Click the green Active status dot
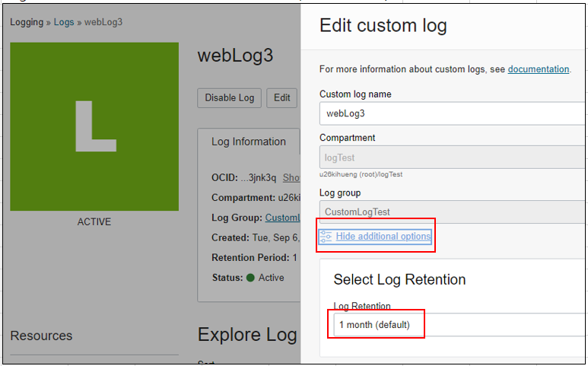This screenshot has width=588, height=366. point(250,278)
